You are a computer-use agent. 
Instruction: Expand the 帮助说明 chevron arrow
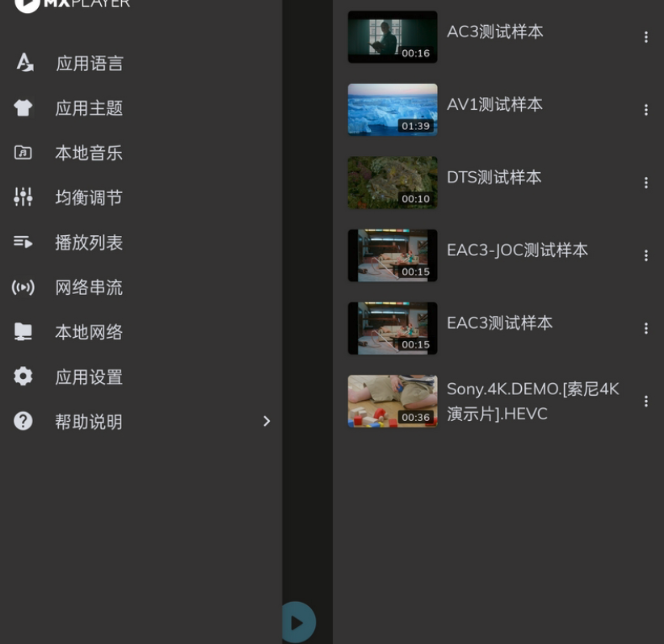click(x=267, y=421)
